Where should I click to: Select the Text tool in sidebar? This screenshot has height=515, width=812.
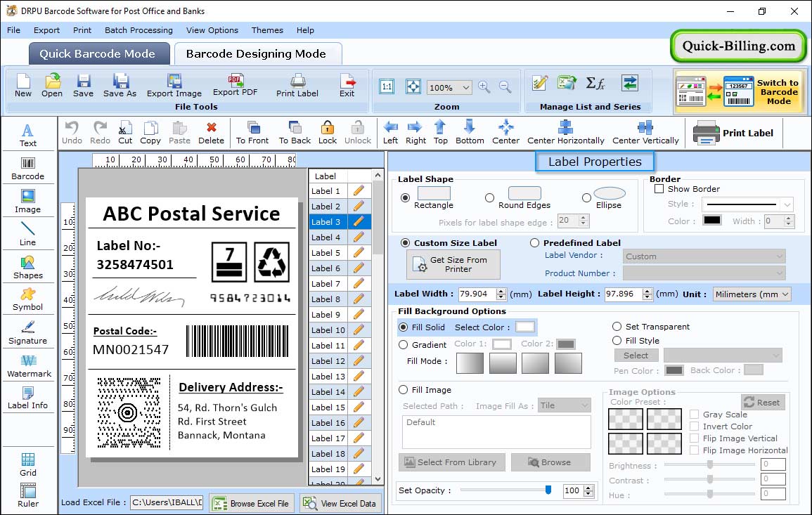(28, 136)
